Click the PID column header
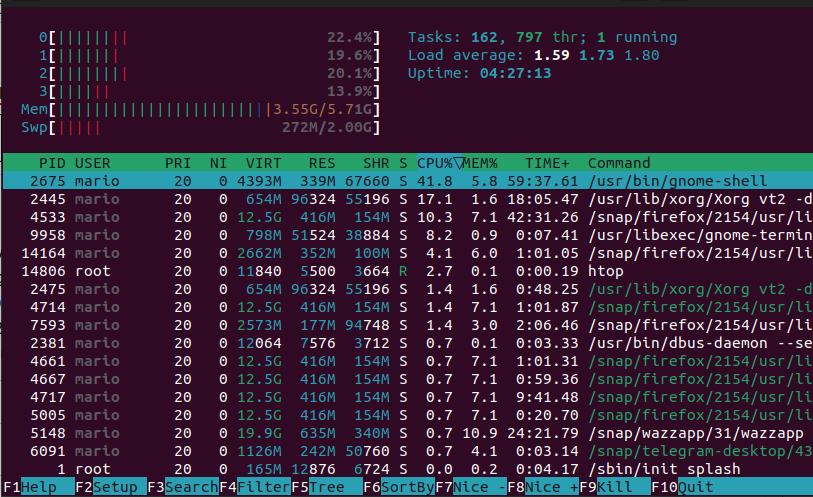The height and width of the screenshot is (497, 813). 52,163
